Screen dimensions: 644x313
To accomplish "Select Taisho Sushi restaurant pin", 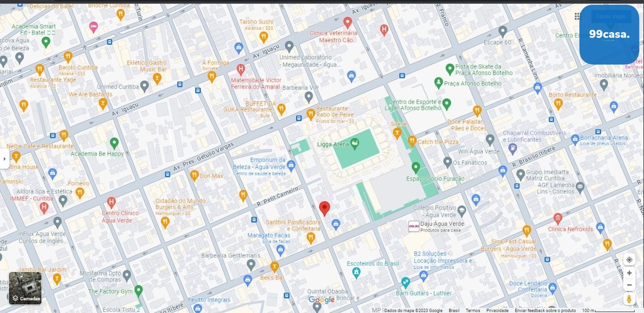I will (x=264, y=36).
